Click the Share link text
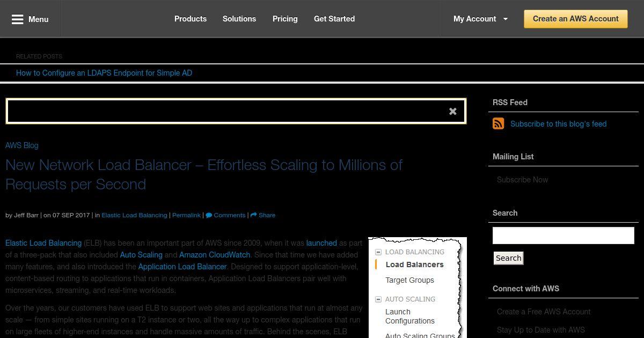The width and height of the screenshot is (644, 338). [267, 215]
